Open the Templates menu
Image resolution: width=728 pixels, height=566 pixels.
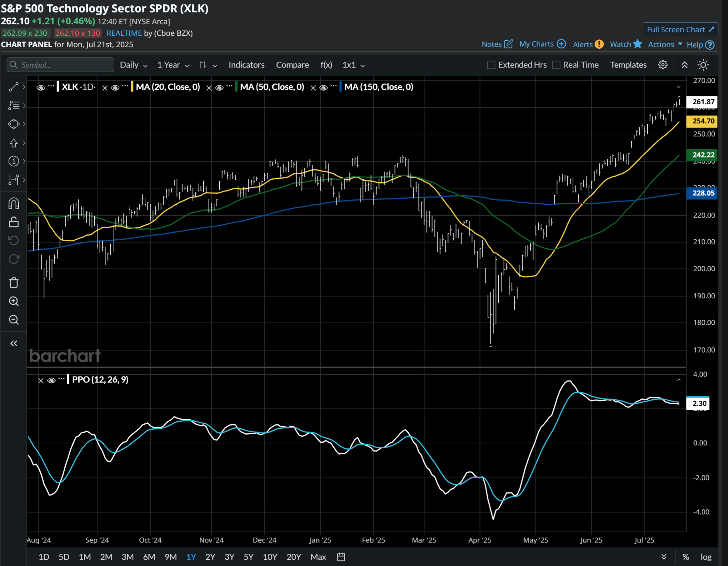(x=628, y=65)
